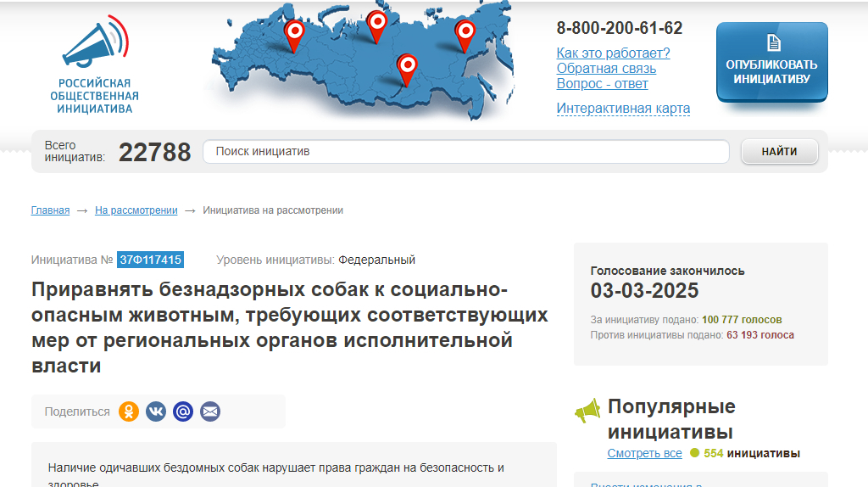The width and height of the screenshot is (868, 487).
Task: Click the western map pin on Russia map
Action: point(294,36)
